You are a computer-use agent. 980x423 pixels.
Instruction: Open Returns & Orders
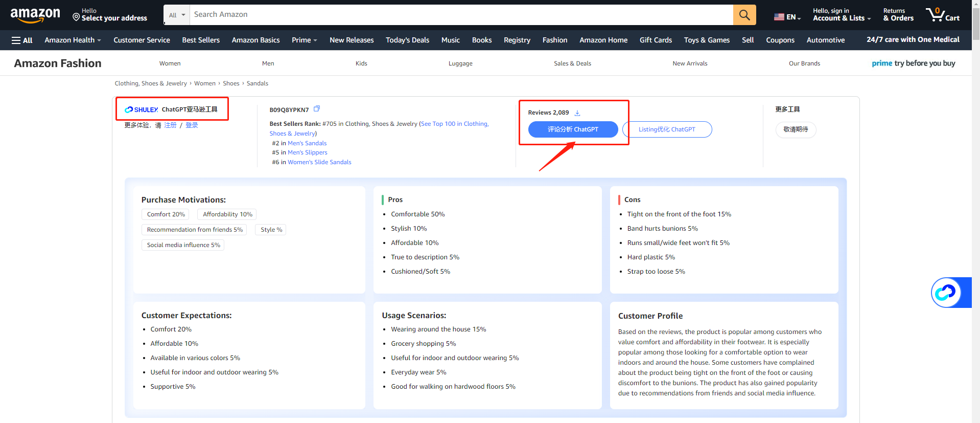pyautogui.click(x=898, y=14)
